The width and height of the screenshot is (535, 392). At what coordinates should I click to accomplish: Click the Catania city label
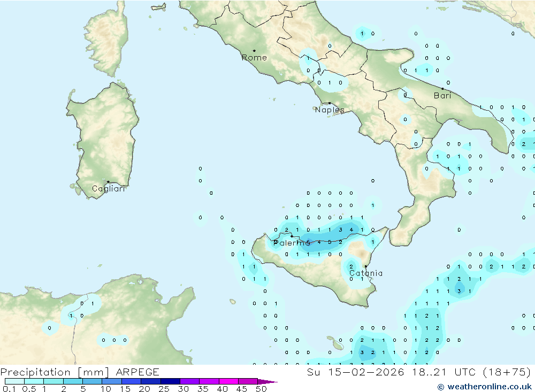(366, 273)
